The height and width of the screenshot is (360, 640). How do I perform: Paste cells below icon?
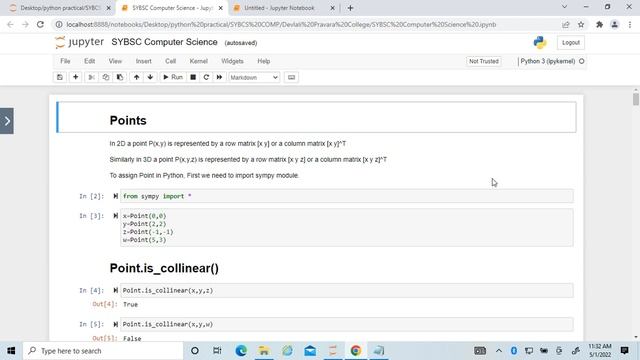[x=120, y=77]
